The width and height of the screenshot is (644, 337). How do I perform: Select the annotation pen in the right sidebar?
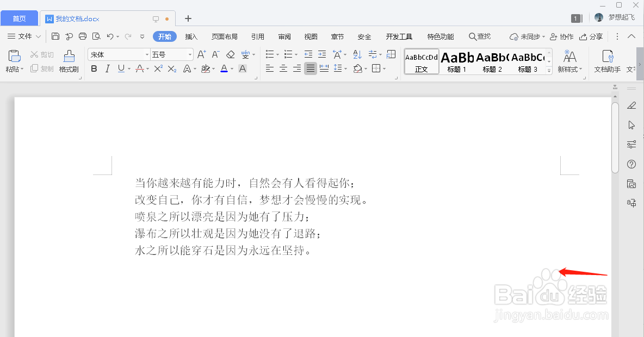tap(631, 105)
